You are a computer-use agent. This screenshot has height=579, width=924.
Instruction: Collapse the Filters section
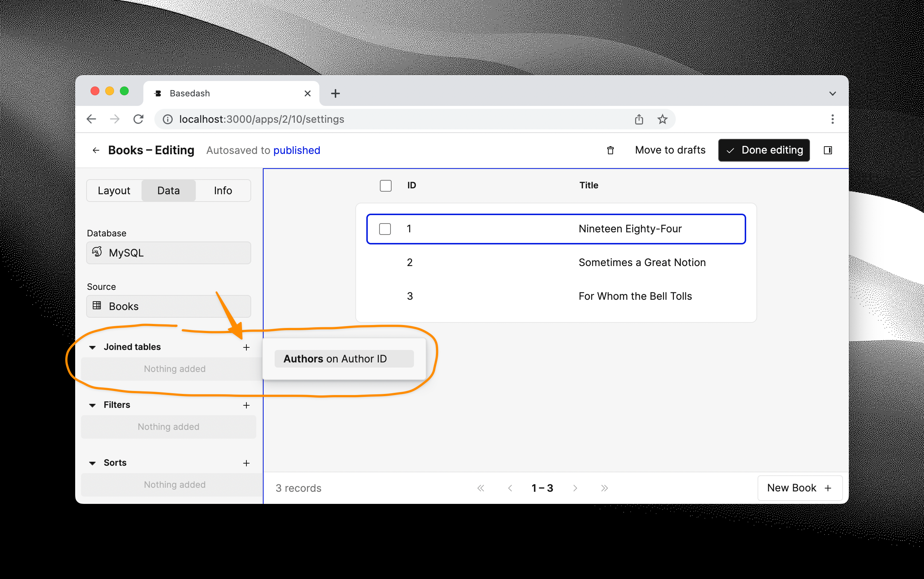coord(92,405)
